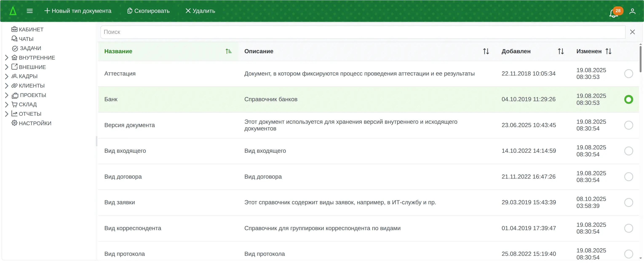Toggle Название ascending sort icon

click(x=228, y=51)
